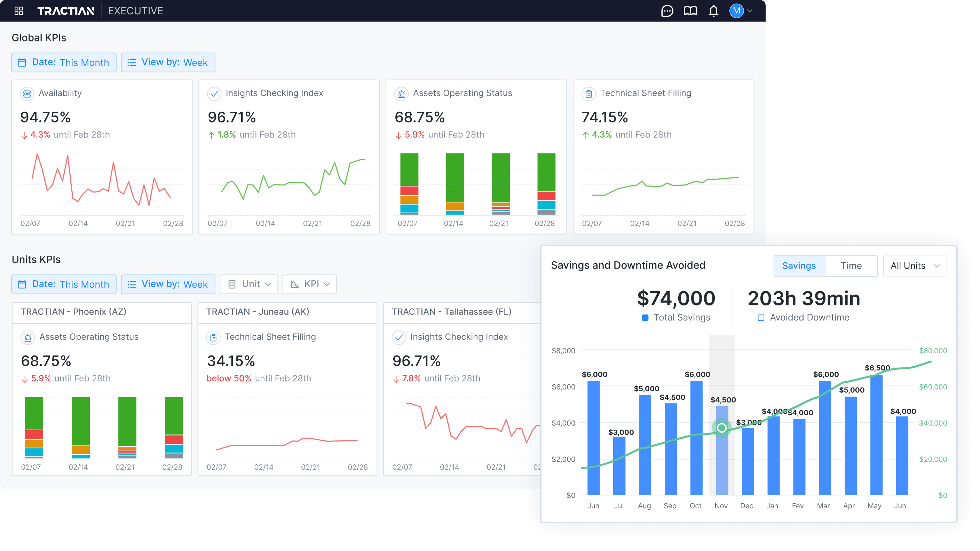Open the knowledge base book icon

pyautogui.click(x=690, y=11)
